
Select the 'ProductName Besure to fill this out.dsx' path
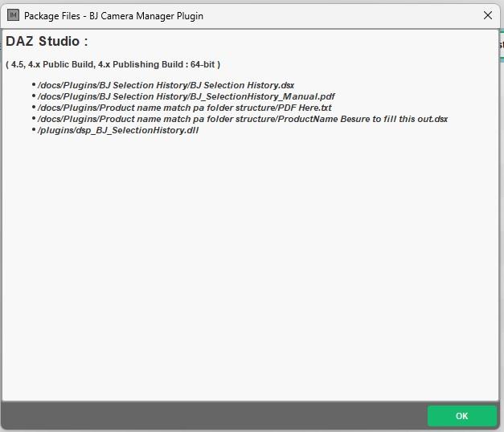point(243,119)
